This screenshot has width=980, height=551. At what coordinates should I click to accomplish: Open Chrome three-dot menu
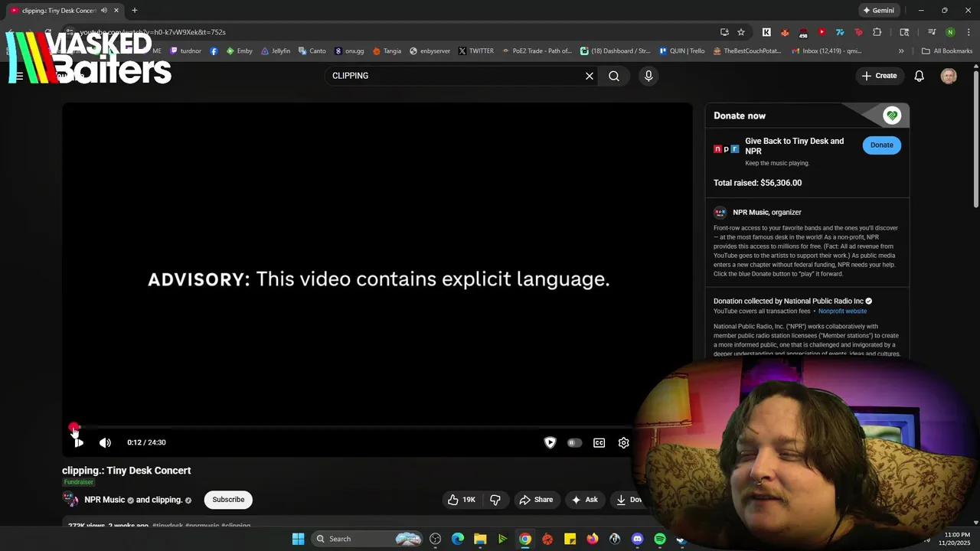coord(969,32)
